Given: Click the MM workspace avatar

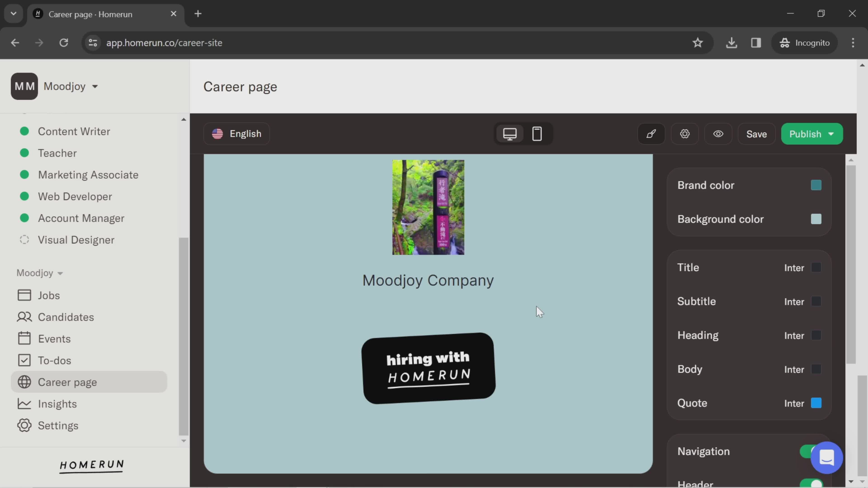Looking at the screenshot, I should pyautogui.click(x=24, y=86).
